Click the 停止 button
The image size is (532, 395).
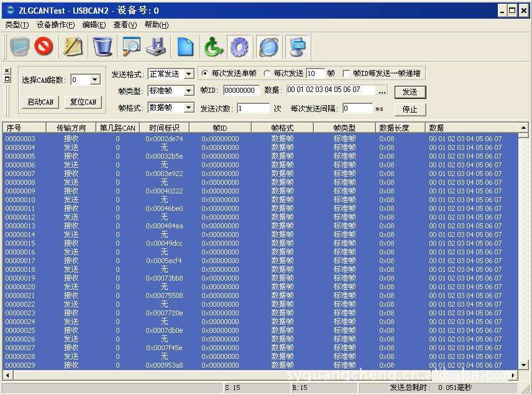click(x=410, y=109)
